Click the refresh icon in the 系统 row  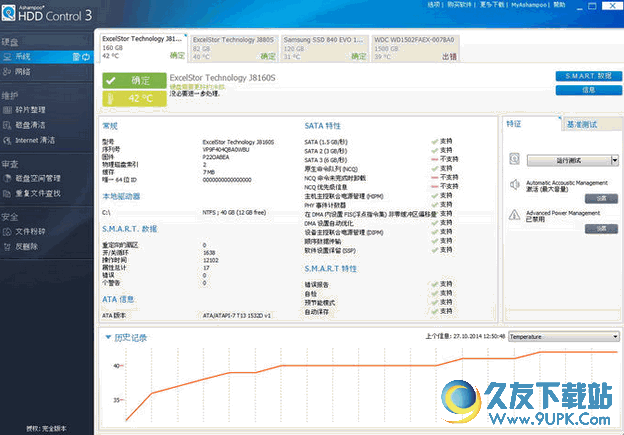(86, 57)
